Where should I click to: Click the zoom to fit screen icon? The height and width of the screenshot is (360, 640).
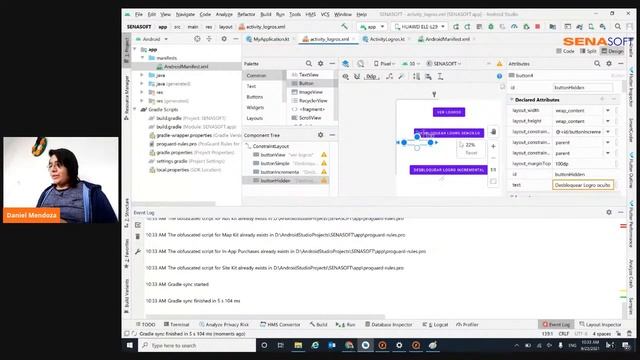493,181
